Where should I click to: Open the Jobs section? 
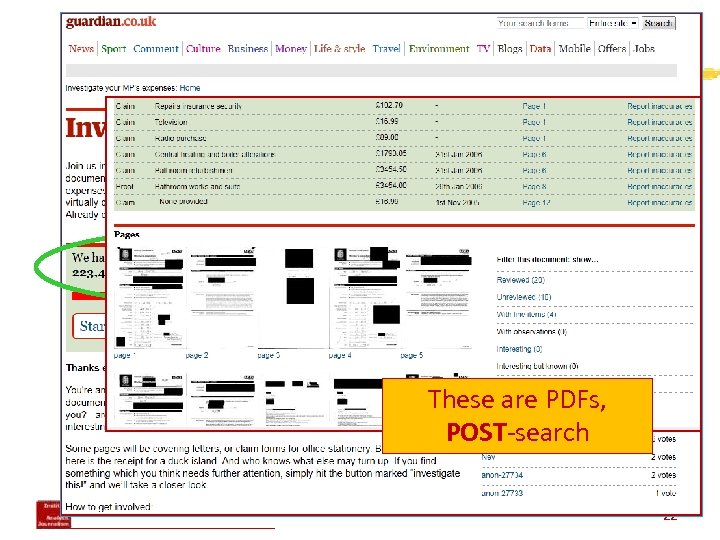[x=644, y=49]
